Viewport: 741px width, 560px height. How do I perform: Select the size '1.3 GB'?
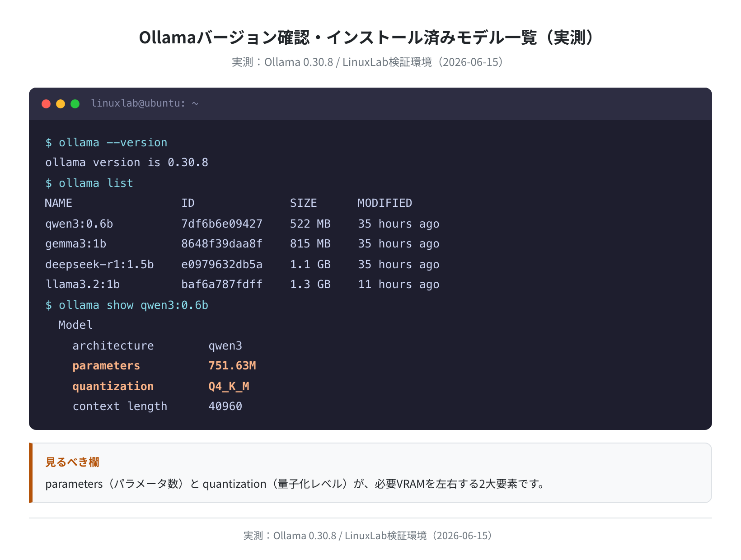point(310,285)
